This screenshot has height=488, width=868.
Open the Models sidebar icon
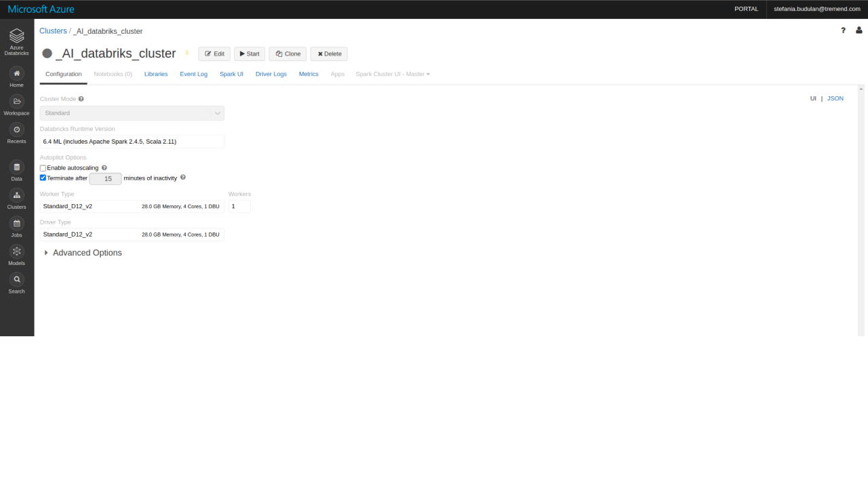[x=17, y=251]
